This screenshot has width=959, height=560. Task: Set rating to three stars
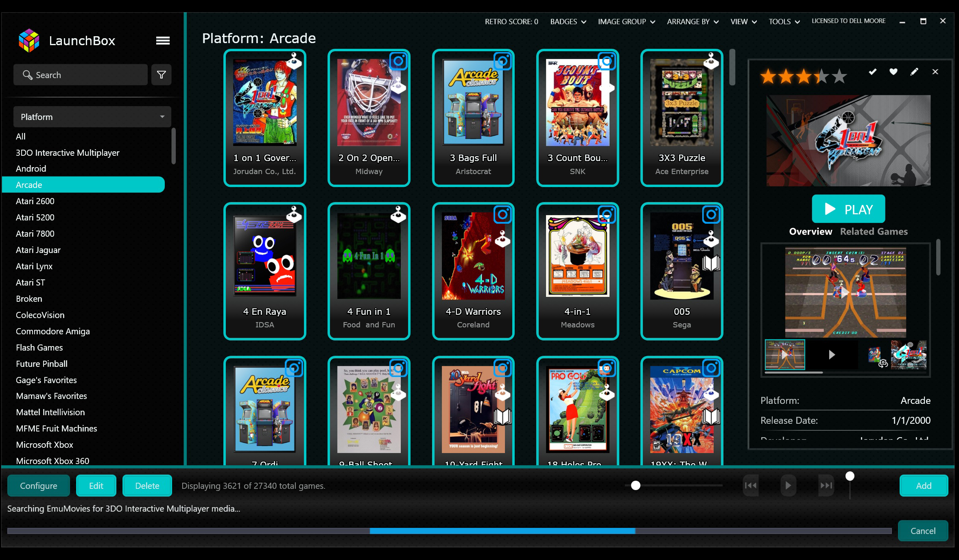(804, 76)
